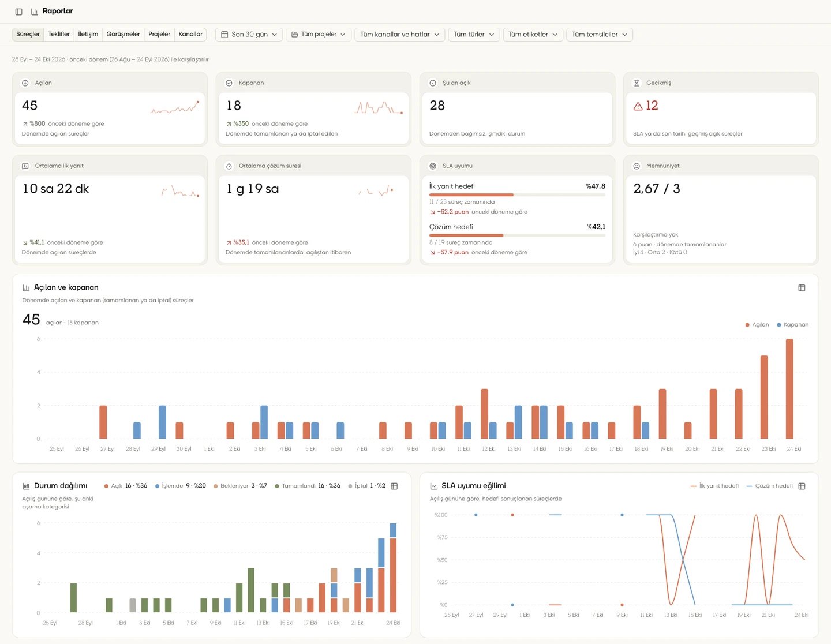
Task: Open table view for Açılan ve kapanan chart
Action: click(x=802, y=288)
